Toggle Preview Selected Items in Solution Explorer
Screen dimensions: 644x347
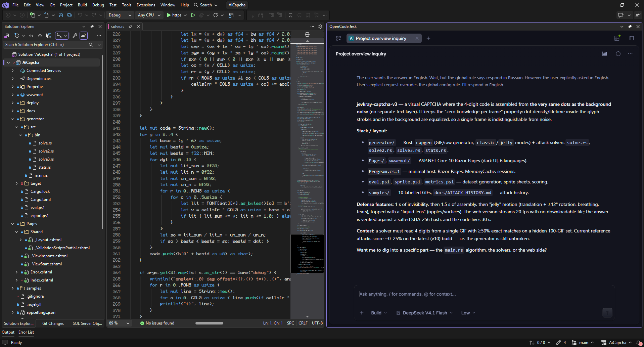point(84,36)
